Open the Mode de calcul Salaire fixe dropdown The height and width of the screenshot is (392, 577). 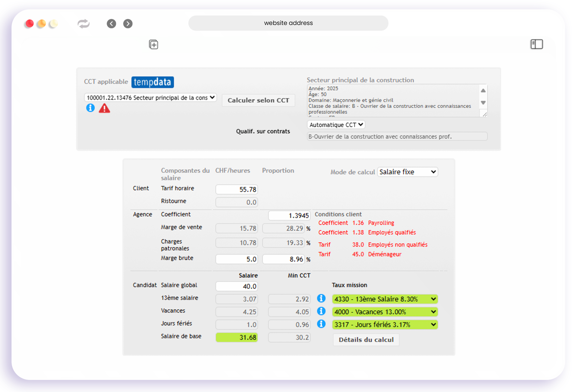coord(407,172)
